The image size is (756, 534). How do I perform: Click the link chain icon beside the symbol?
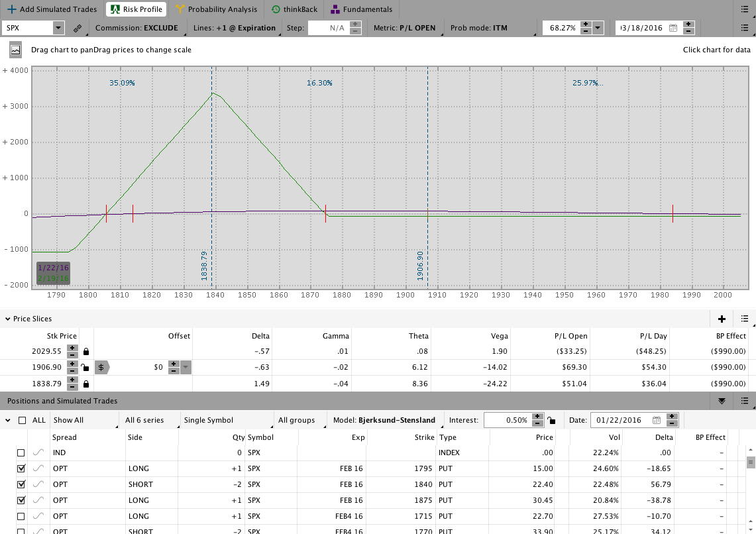[77, 28]
